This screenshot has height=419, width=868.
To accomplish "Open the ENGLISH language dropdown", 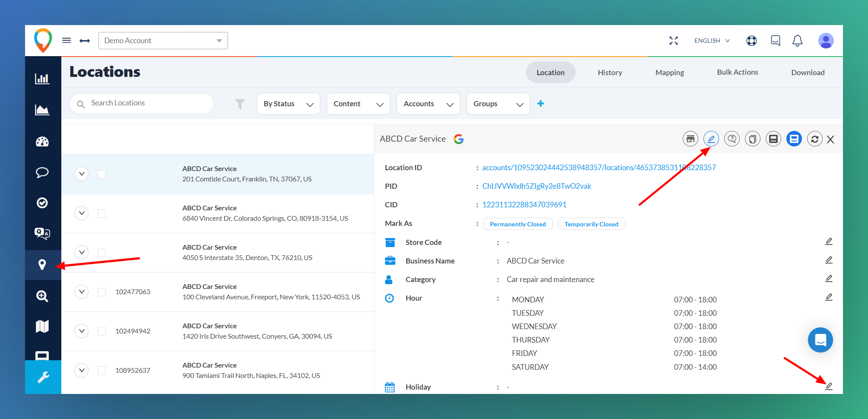I will (x=712, y=41).
